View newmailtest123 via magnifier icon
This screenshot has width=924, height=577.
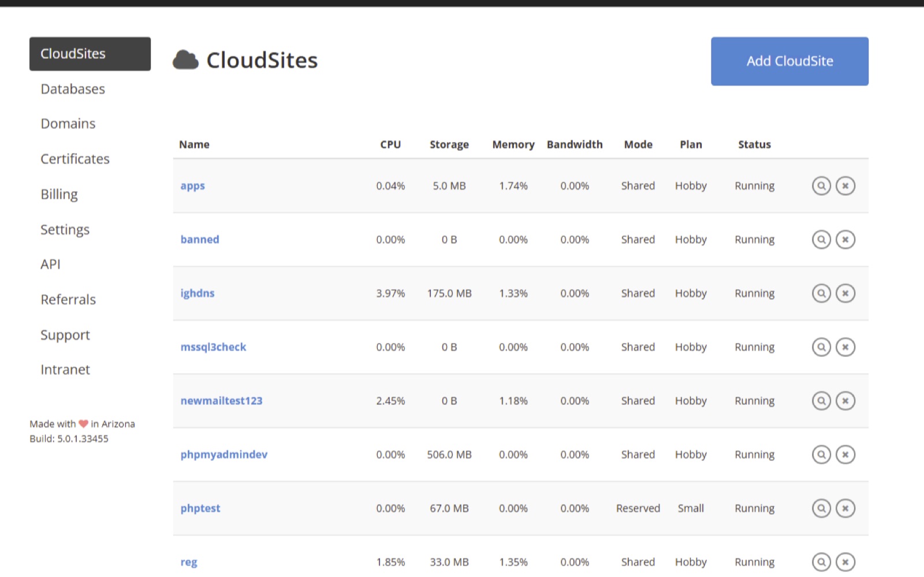[821, 401]
